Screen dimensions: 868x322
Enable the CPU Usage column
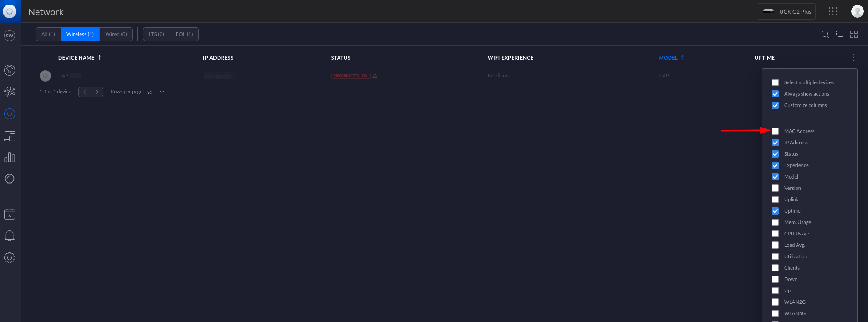pyautogui.click(x=775, y=234)
